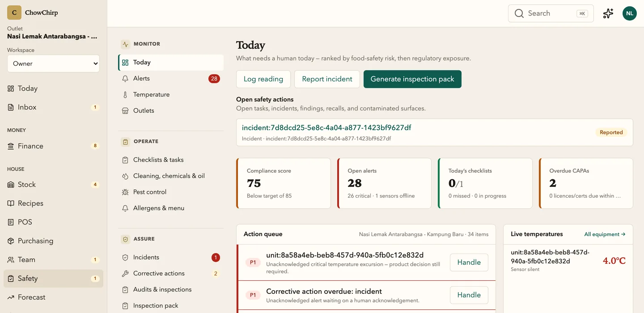Open the NL user avatar menu

(630, 13)
